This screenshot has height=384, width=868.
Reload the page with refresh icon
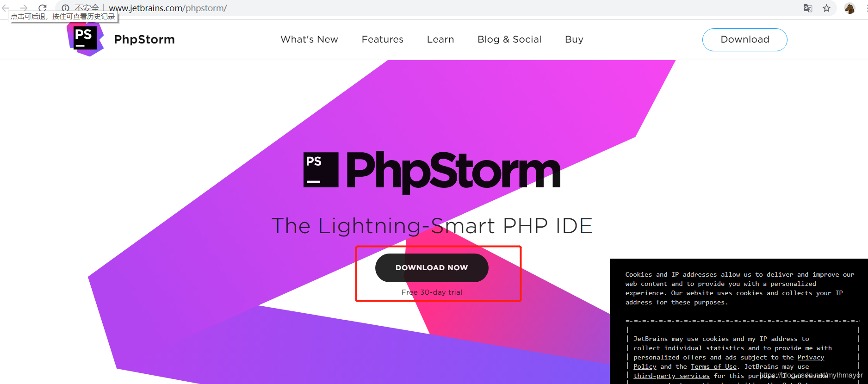point(43,8)
